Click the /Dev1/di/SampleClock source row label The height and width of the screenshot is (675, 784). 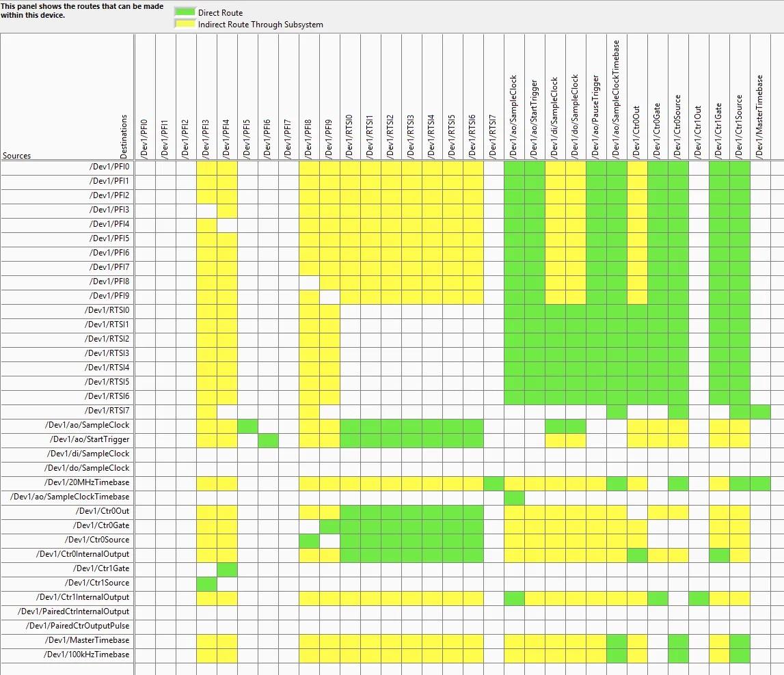tap(87, 454)
